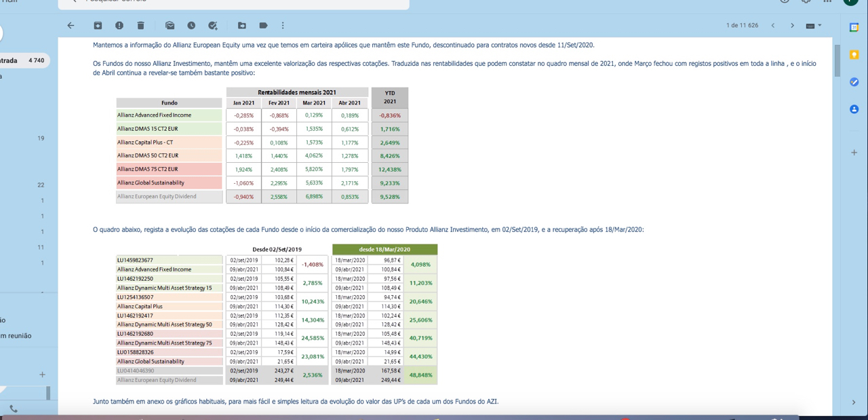Open Google Tasks in side panel

point(854,81)
